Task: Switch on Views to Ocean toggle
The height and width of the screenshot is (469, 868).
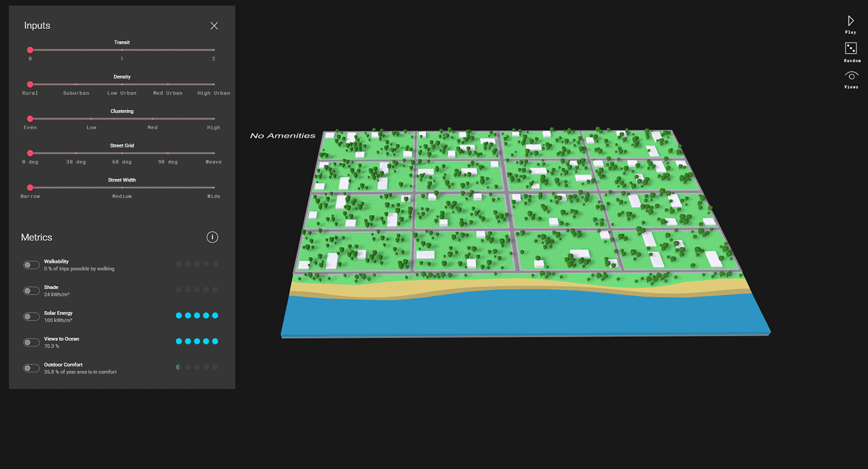Action: [x=31, y=342]
